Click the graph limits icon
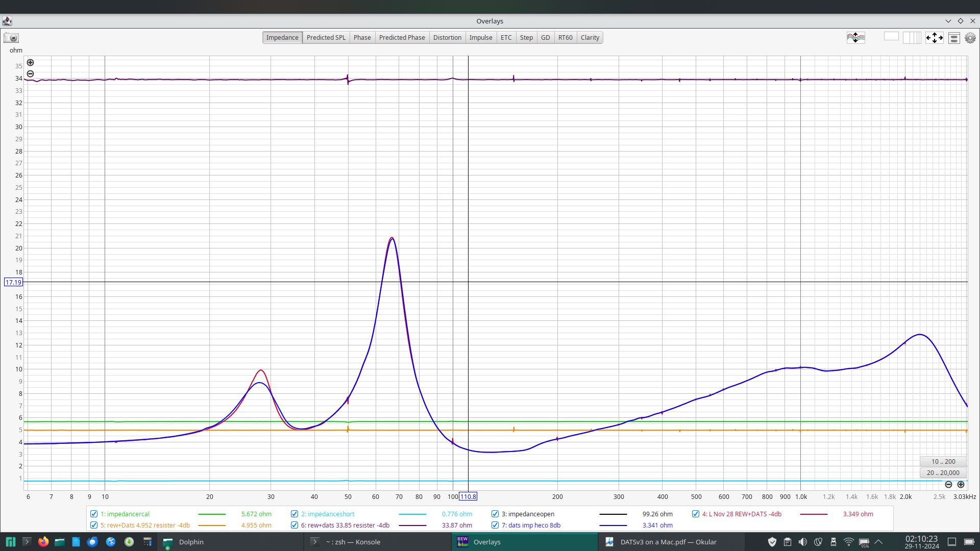 (954, 38)
